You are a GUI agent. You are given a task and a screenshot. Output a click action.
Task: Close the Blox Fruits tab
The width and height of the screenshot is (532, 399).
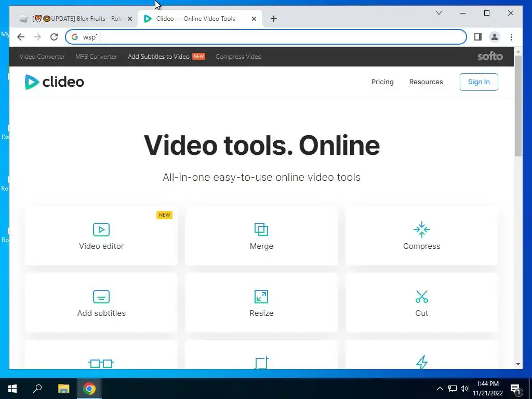click(x=129, y=19)
